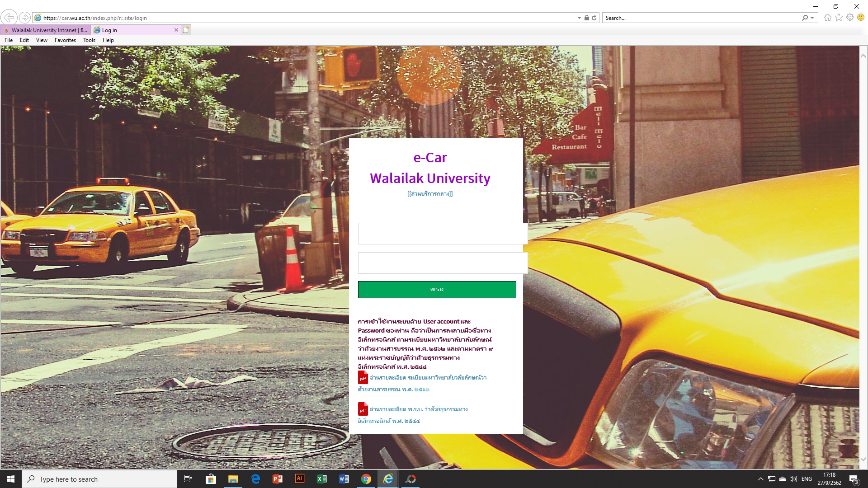This screenshot has height=488, width=868.
Task: Open the ส่วนบริการกลาง link
Action: point(430,194)
